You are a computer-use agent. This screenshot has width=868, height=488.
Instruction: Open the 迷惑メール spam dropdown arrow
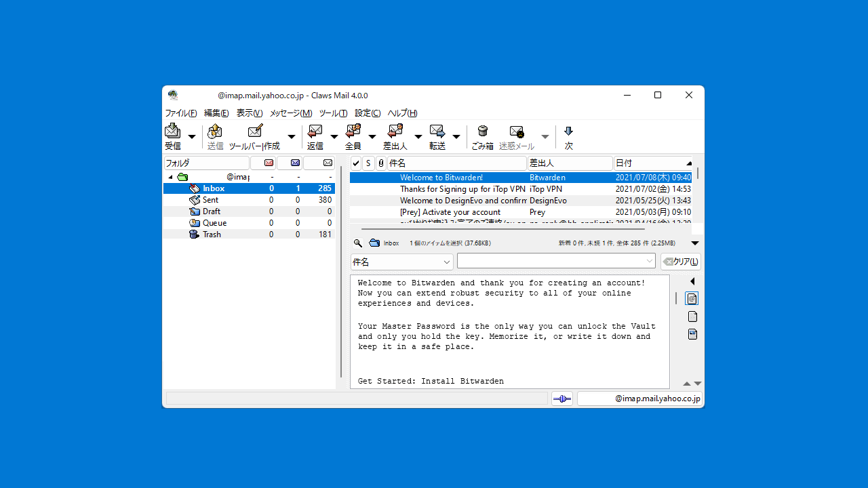coord(545,136)
